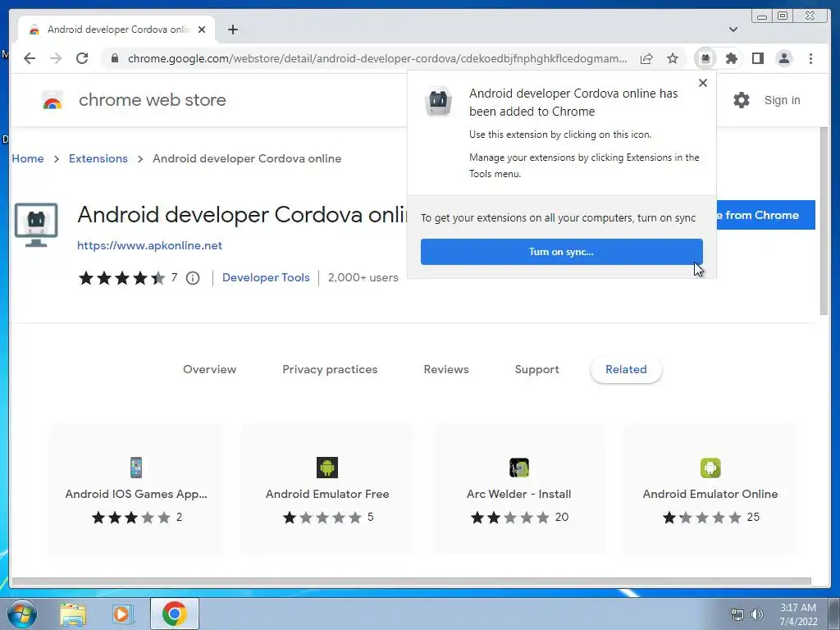The width and height of the screenshot is (840, 630).
Task: Go to the Home breadcrumb
Action: pos(28,158)
